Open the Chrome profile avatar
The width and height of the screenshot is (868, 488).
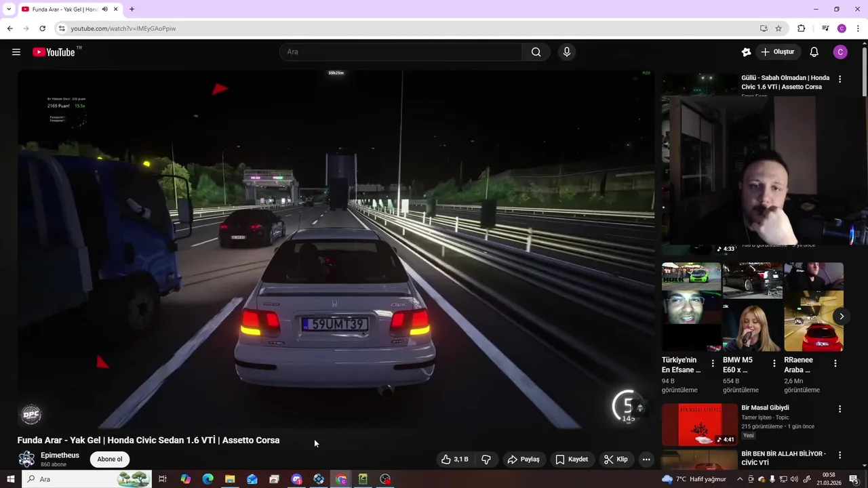(x=842, y=28)
